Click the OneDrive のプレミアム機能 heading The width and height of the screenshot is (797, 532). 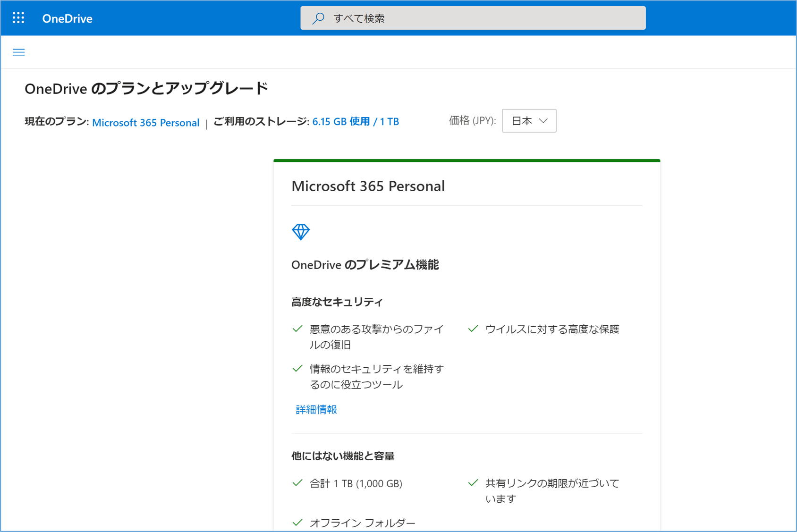(365, 265)
